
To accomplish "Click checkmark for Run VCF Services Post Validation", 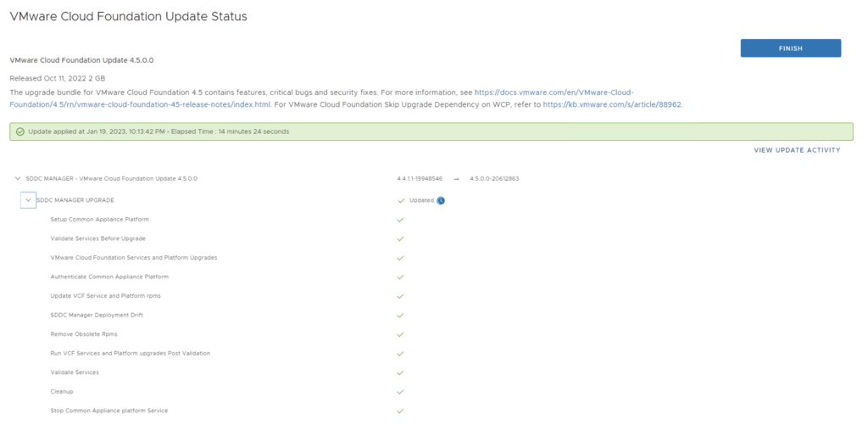I will coord(400,354).
